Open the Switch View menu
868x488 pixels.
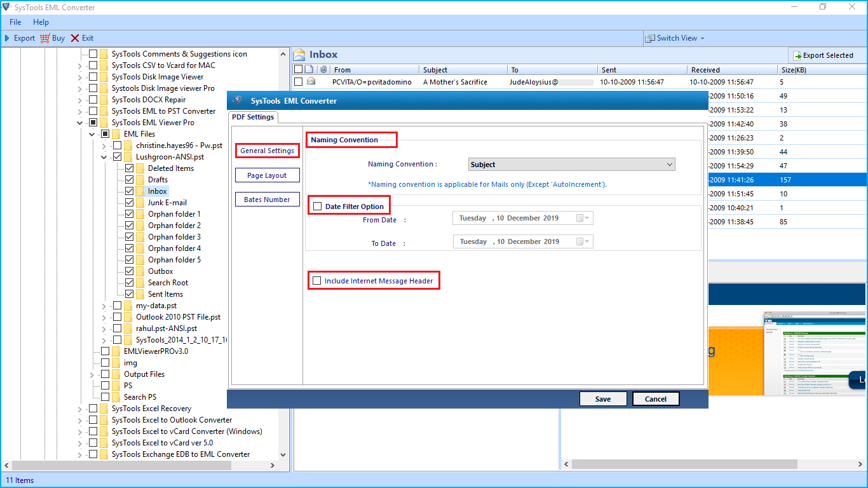pos(675,38)
